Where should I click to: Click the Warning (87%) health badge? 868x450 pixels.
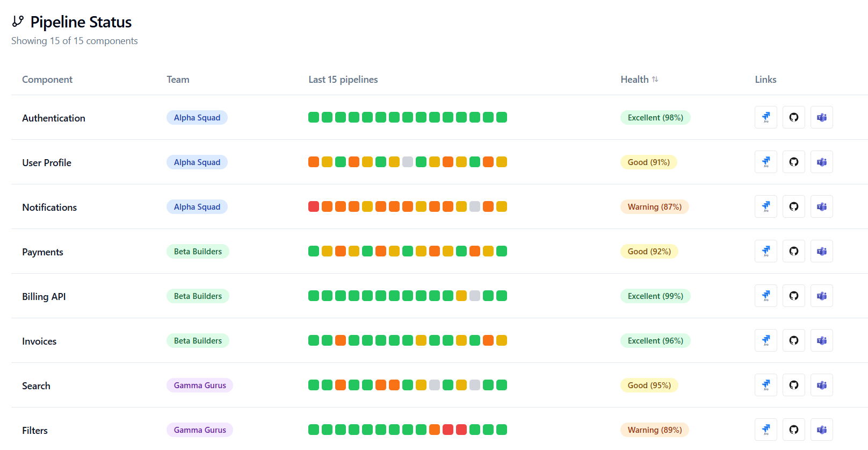655,206
